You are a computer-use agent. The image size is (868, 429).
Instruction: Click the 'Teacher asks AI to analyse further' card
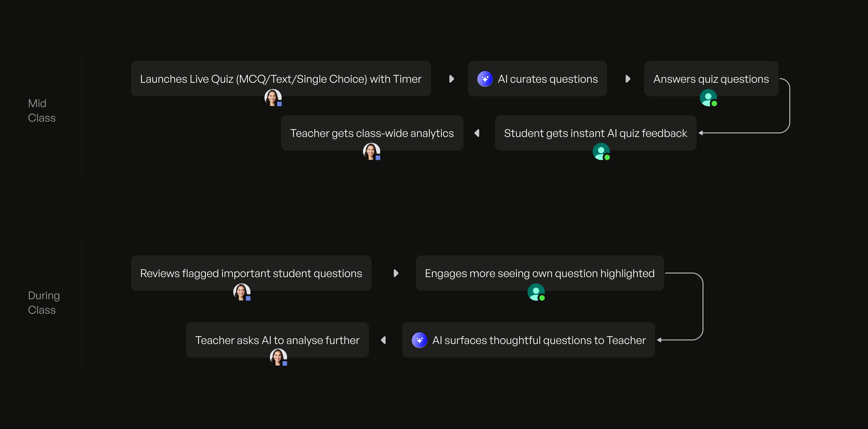coord(277,340)
